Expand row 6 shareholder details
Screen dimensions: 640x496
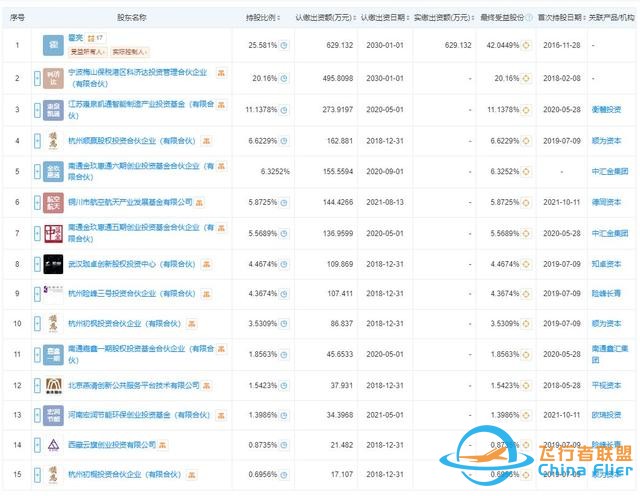[x=37, y=202]
